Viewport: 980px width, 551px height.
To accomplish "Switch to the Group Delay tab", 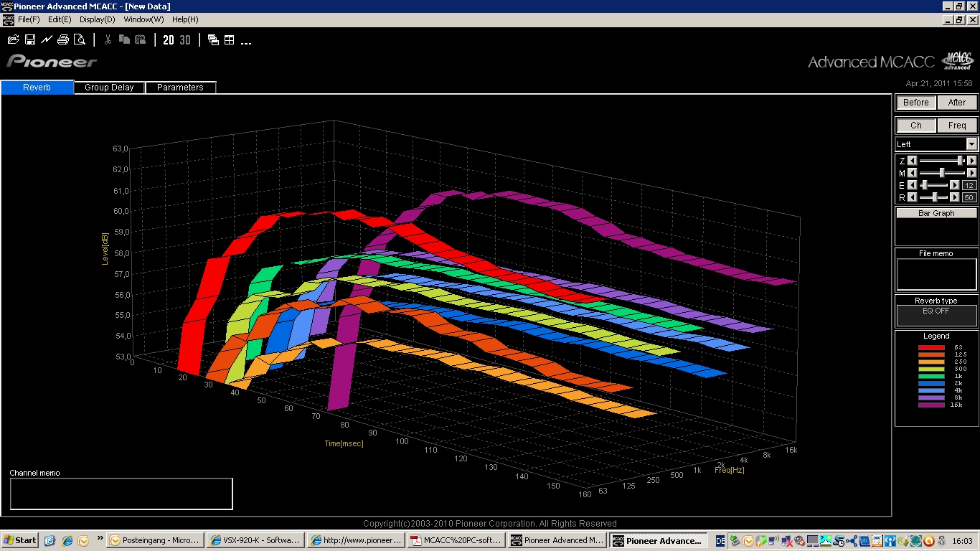I will click(109, 88).
